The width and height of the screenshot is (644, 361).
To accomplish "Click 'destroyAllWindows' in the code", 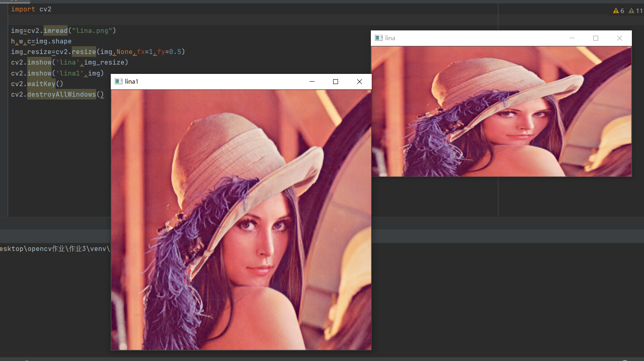I will 62,94.
